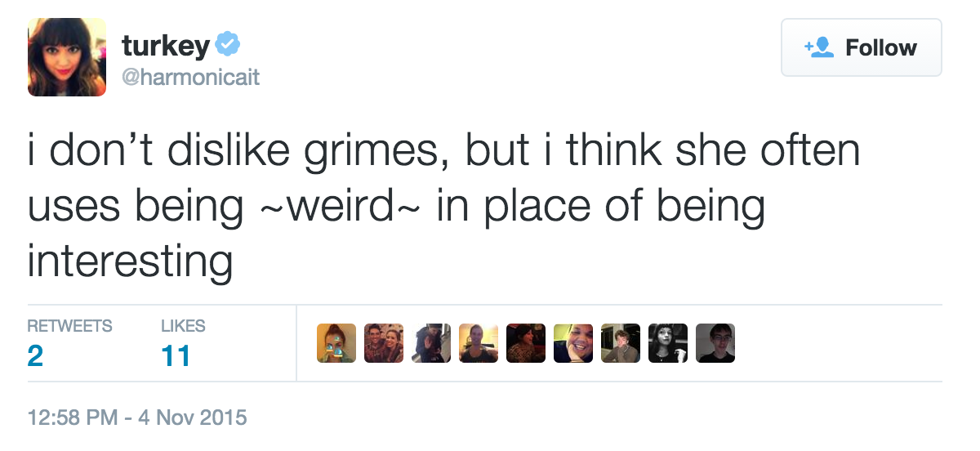Open the @harmonicait handle link

pyautogui.click(x=191, y=78)
